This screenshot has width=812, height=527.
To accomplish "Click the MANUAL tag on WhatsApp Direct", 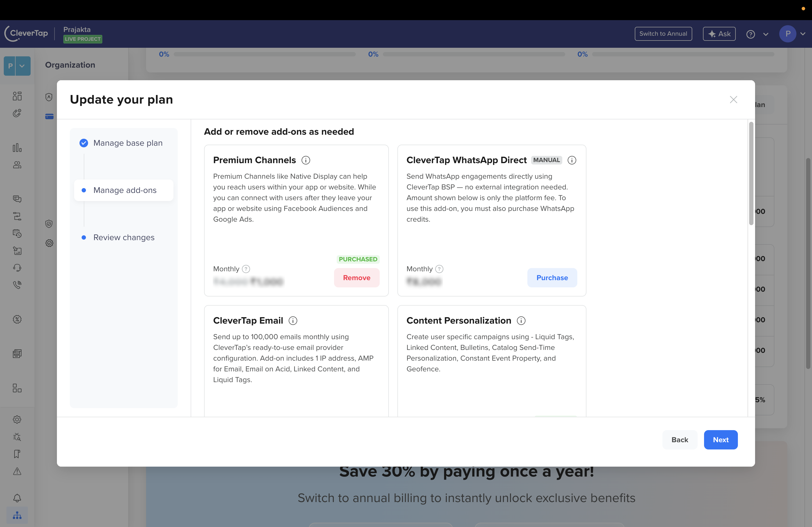I will click(546, 160).
